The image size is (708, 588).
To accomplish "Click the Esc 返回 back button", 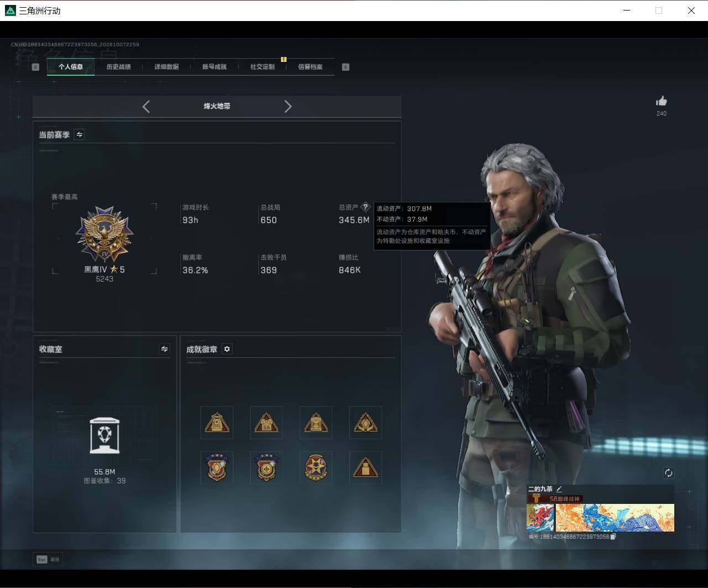I will pyautogui.click(x=48, y=559).
